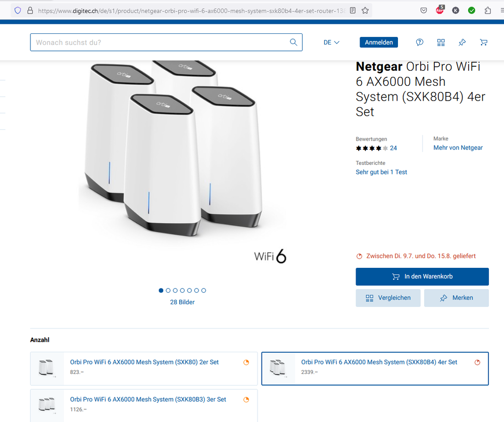Click the K extension icon
This screenshot has height=422, width=504.
[456, 11]
